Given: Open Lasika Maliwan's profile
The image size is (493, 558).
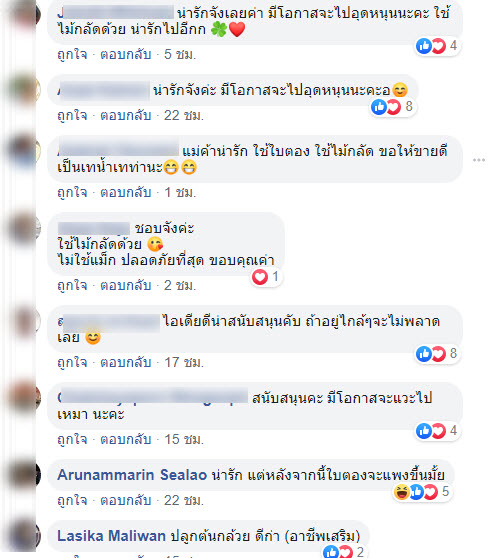Looking at the screenshot, I should coord(111,536).
